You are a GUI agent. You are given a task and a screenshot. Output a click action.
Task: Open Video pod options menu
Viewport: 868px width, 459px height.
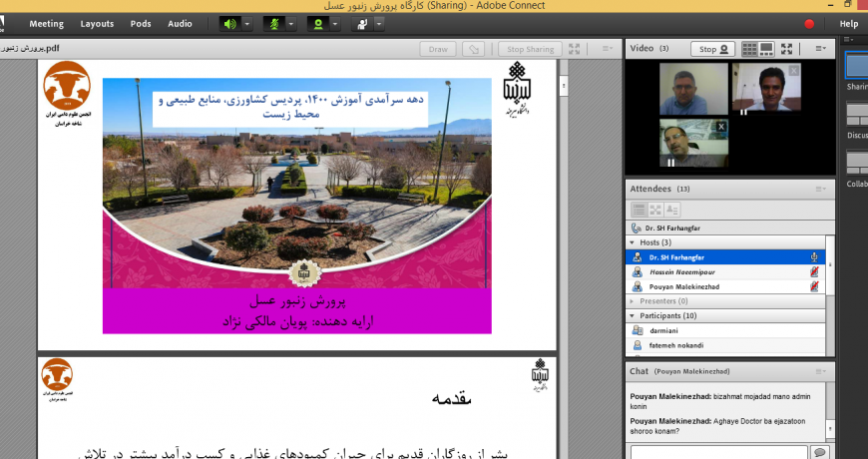coord(821,49)
